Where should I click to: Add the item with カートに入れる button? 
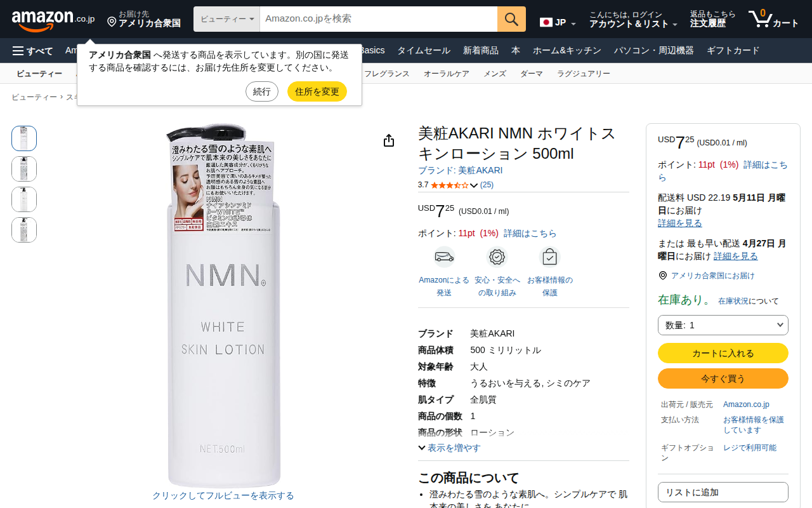coord(723,353)
